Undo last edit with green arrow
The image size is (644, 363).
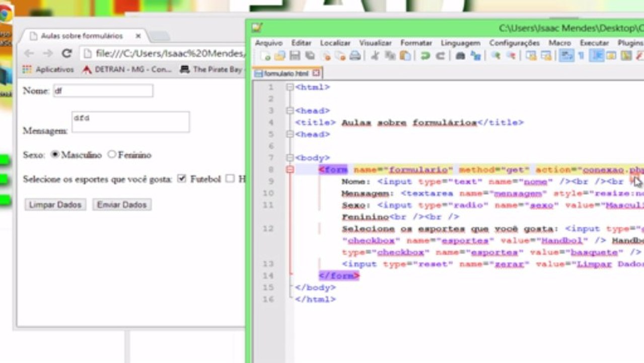pyautogui.click(x=425, y=55)
